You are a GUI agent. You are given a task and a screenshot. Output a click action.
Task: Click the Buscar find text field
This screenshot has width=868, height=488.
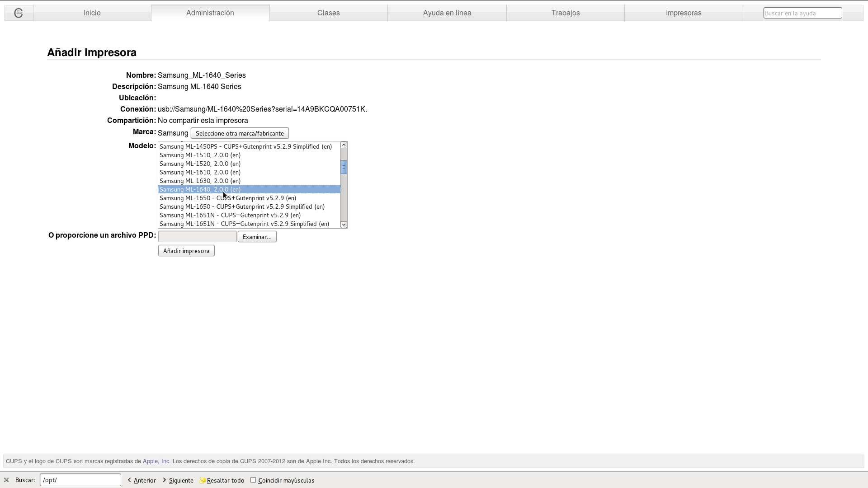click(x=80, y=480)
